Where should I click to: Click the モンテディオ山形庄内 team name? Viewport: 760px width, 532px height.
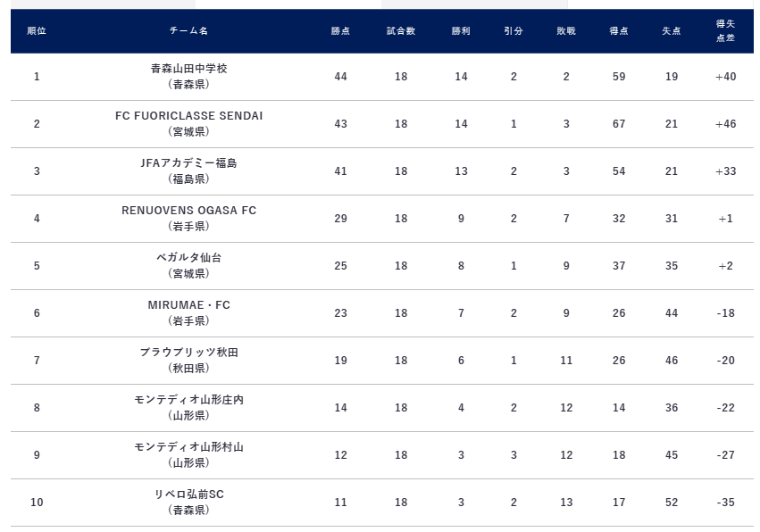pos(188,400)
